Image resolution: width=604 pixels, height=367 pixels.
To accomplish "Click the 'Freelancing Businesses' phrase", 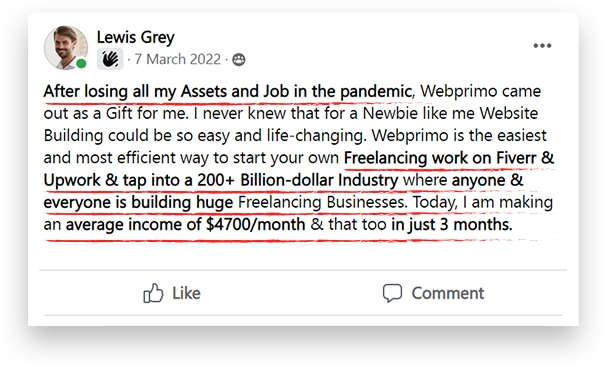I will pos(322,202).
